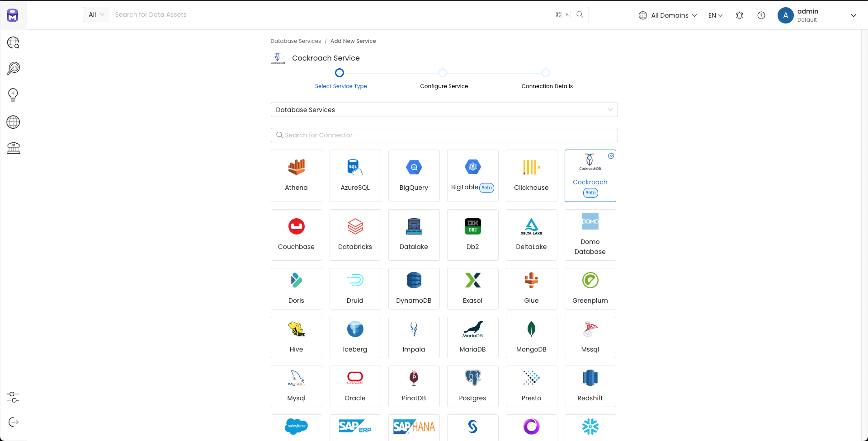Click the Select Service Type step circle
Viewport: 868px width, 441px height.
point(340,73)
